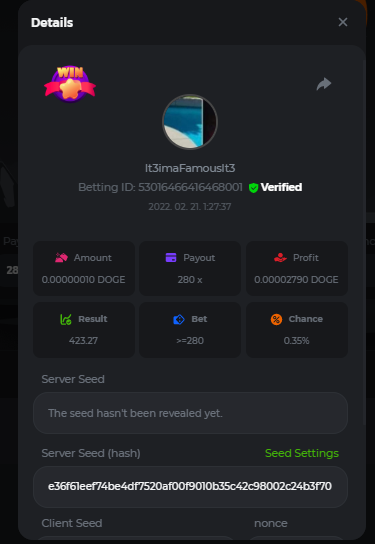
Task: Click the 280 x payout value
Action: tap(190, 280)
